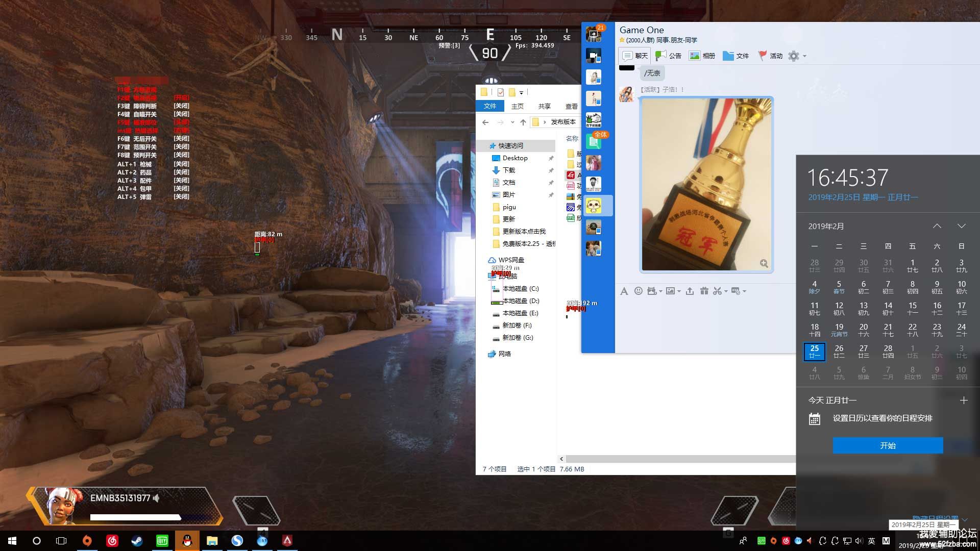980x551 pixels.
Task: Click the Explorer up-directory arrow
Action: click(523, 122)
